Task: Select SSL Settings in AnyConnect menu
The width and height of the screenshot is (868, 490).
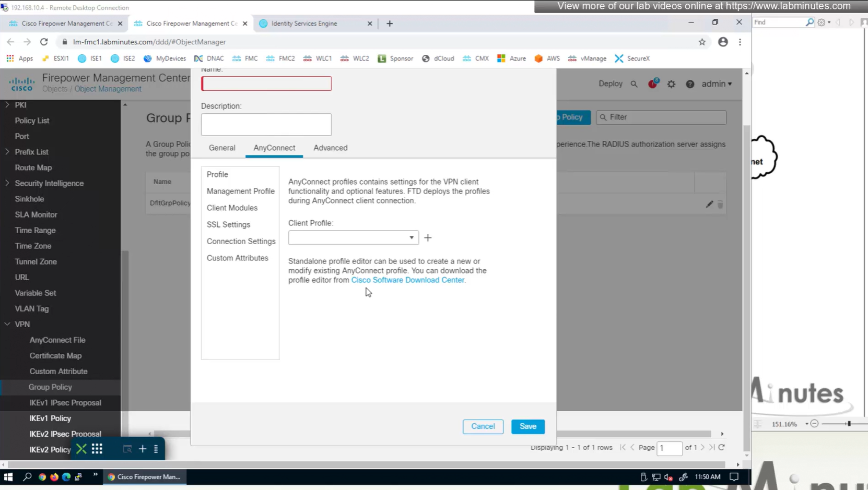Action: [x=228, y=225]
